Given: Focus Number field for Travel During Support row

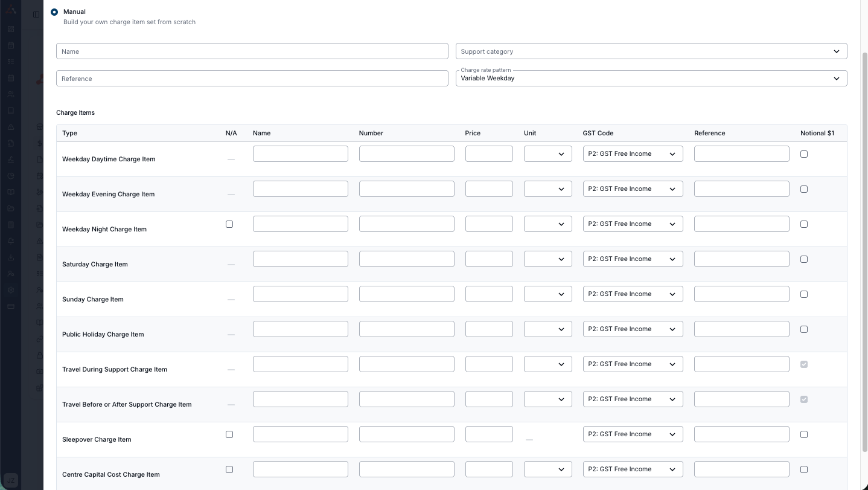Looking at the screenshot, I should pos(406,364).
